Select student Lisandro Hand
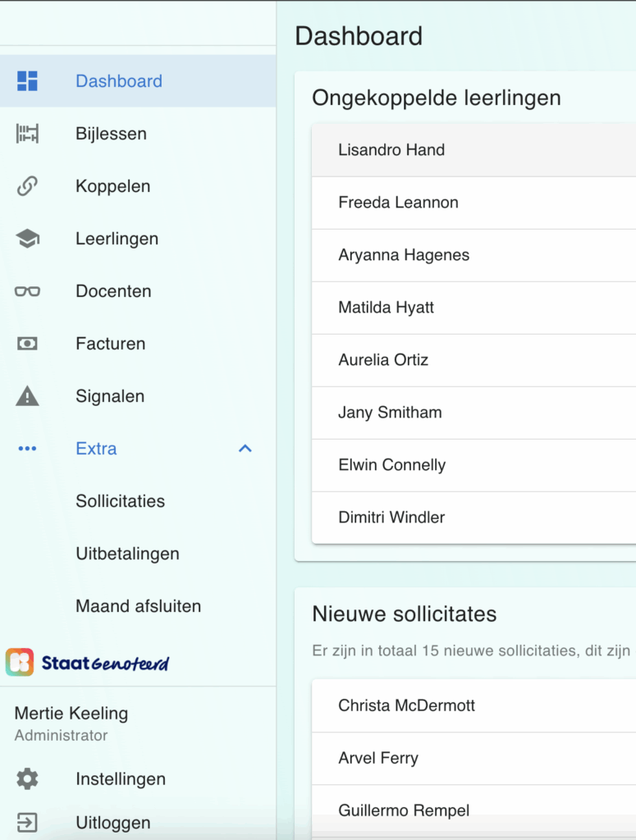 (391, 150)
